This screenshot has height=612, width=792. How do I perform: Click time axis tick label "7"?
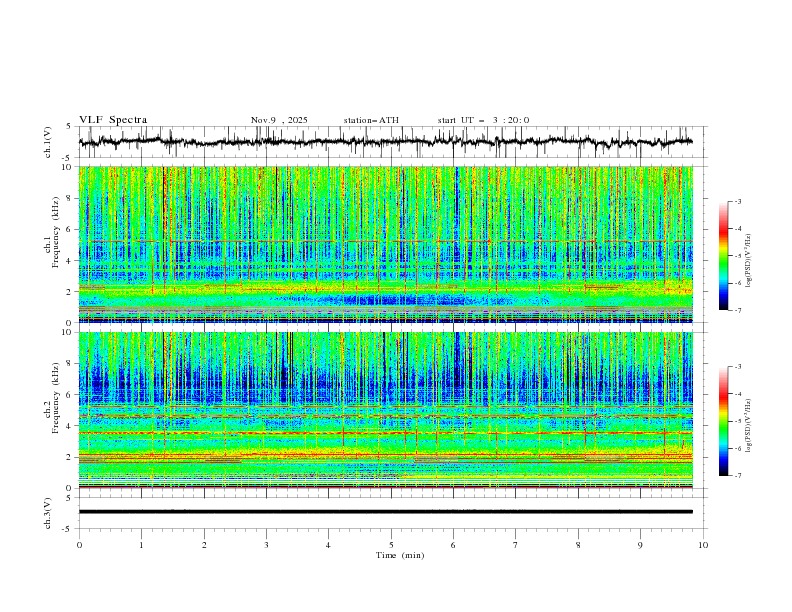tap(516, 545)
